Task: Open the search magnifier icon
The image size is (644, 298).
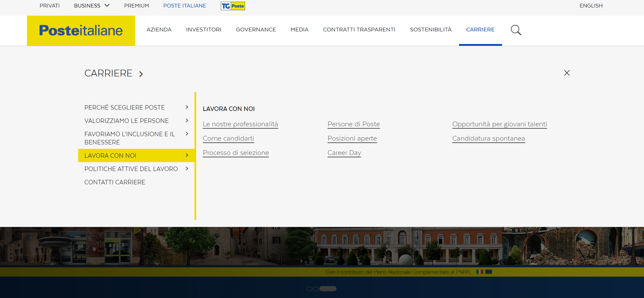Action: (x=516, y=30)
